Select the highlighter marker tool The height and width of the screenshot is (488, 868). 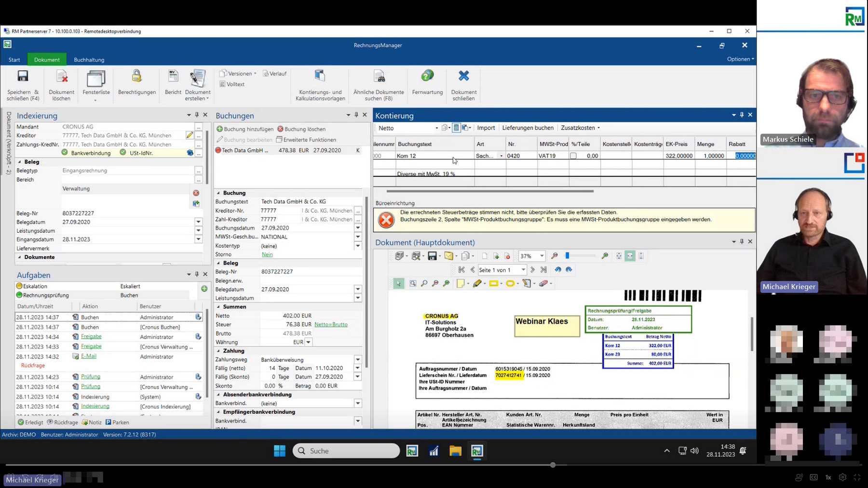coord(477,283)
